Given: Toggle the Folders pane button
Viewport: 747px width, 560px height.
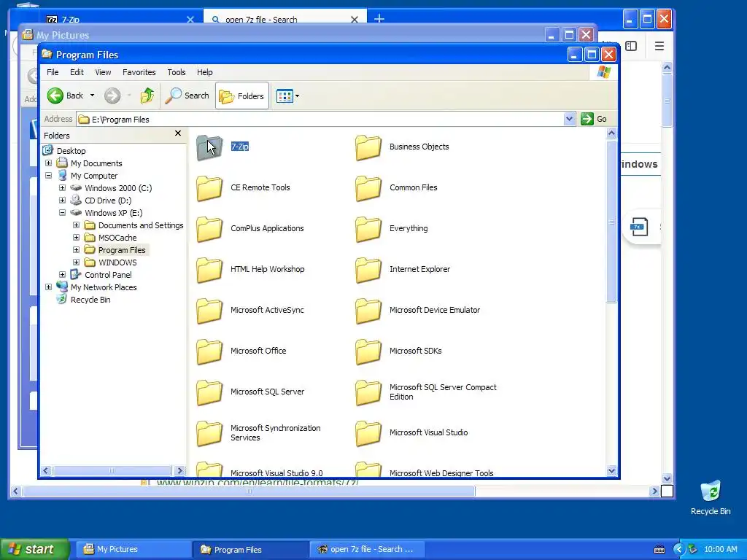Looking at the screenshot, I should [242, 96].
